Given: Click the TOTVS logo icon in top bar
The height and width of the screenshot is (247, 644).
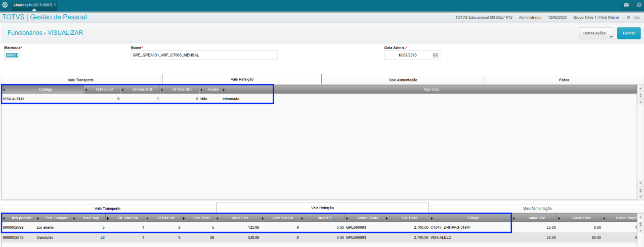Looking at the screenshot, I should pyautogui.click(x=5, y=5).
